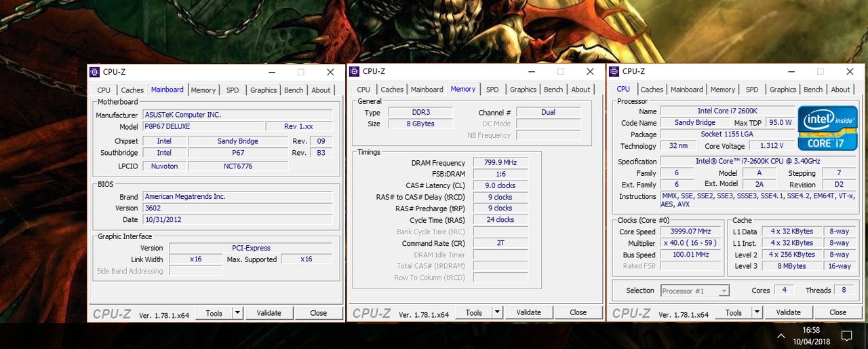The width and height of the screenshot is (868, 349).
Task: Click the CPU-Z app icon in CPU window title bar
Action: [614, 71]
